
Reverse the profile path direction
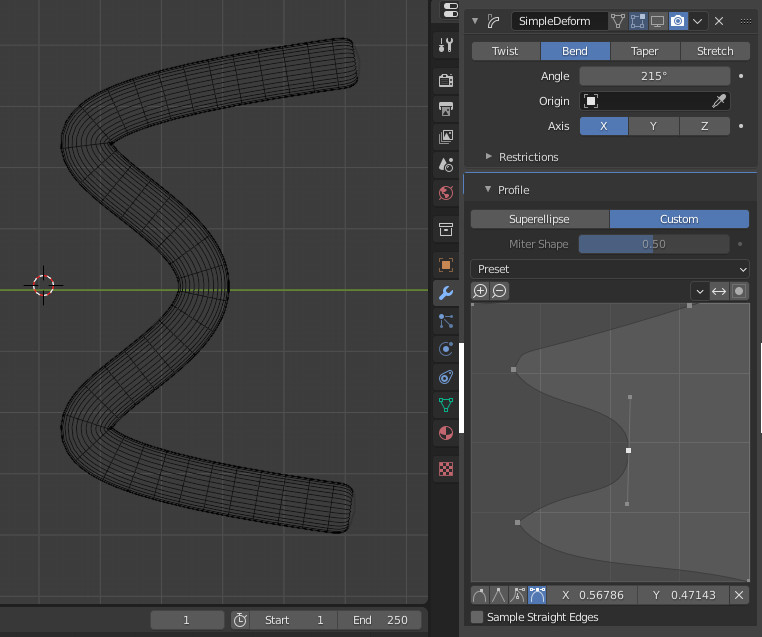pyautogui.click(x=719, y=291)
